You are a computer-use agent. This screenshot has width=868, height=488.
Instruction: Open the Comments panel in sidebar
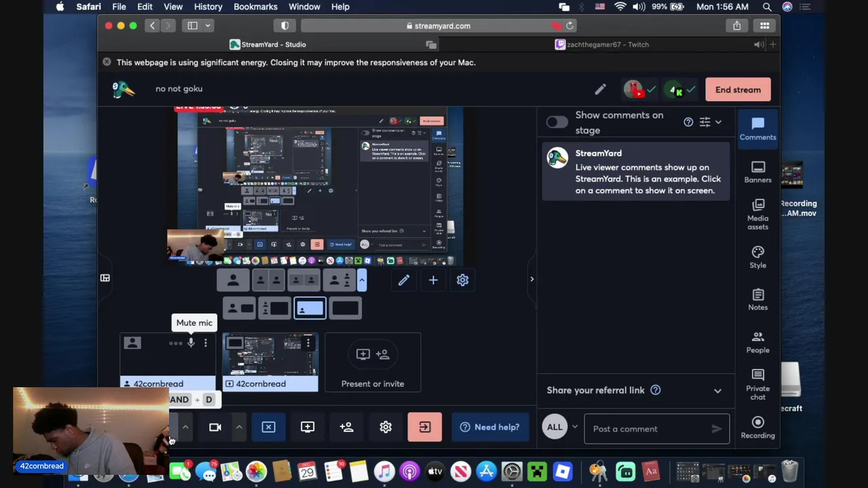[x=757, y=129]
